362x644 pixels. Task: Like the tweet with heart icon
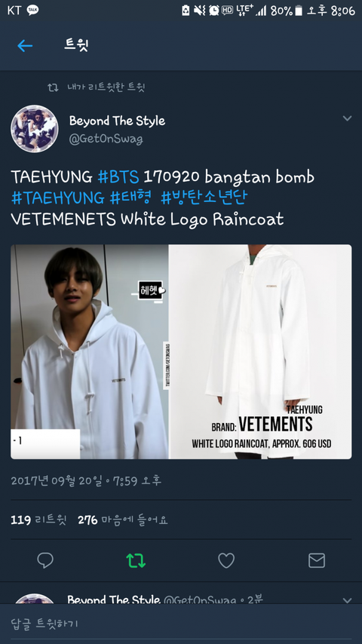(226, 560)
